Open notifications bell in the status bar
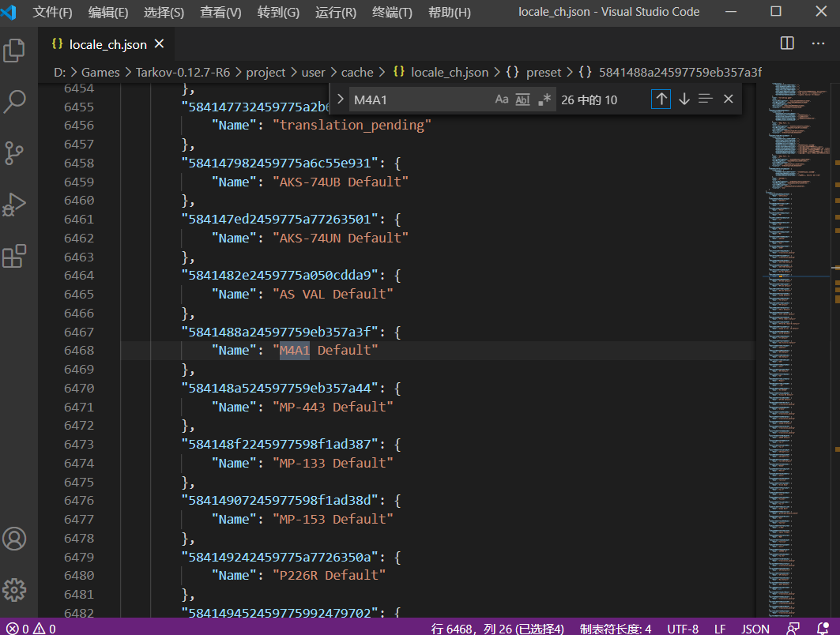This screenshot has height=635, width=840. (x=823, y=629)
